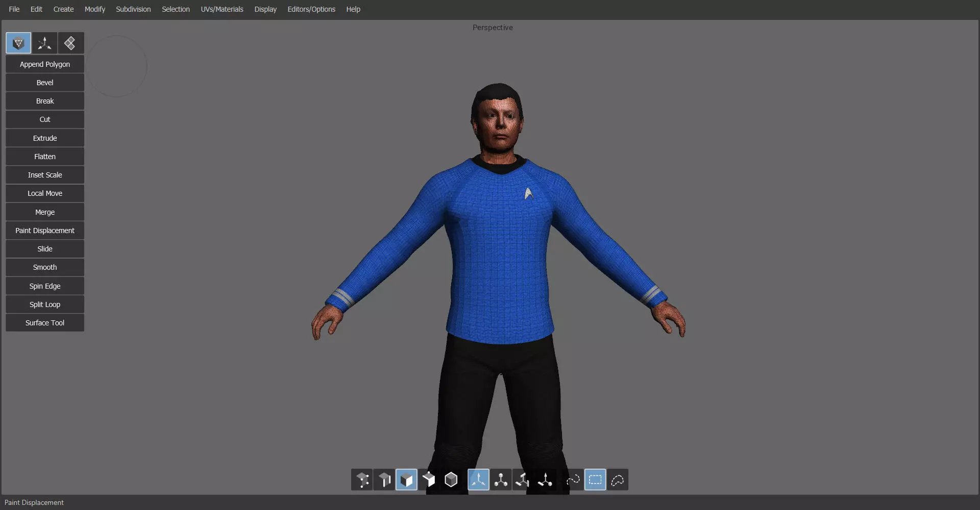Image resolution: width=980 pixels, height=510 pixels.
Task: Activate the Slide tool button
Action: pos(45,249)
